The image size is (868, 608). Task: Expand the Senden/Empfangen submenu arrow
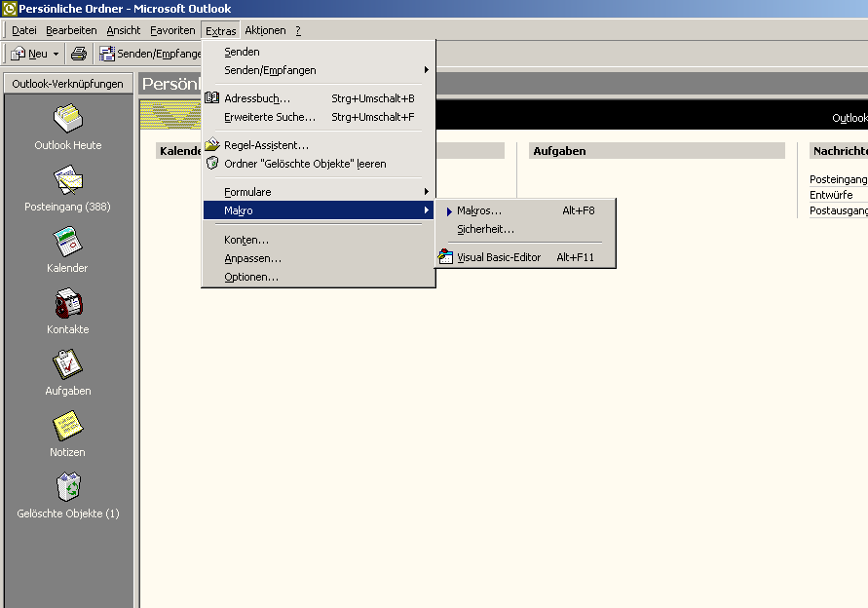pyautogui.click(x=427, y=70)
